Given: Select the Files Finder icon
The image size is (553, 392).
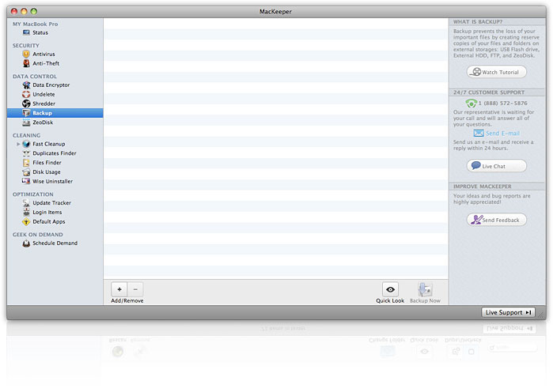Looking at the screenshot, I should pos(26,163).
